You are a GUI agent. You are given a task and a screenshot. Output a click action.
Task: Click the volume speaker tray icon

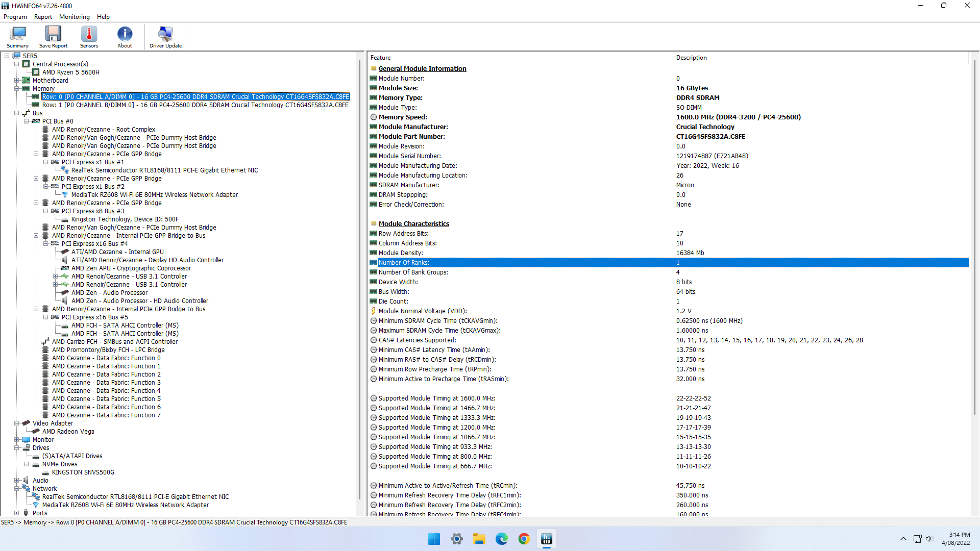[929, 539]
